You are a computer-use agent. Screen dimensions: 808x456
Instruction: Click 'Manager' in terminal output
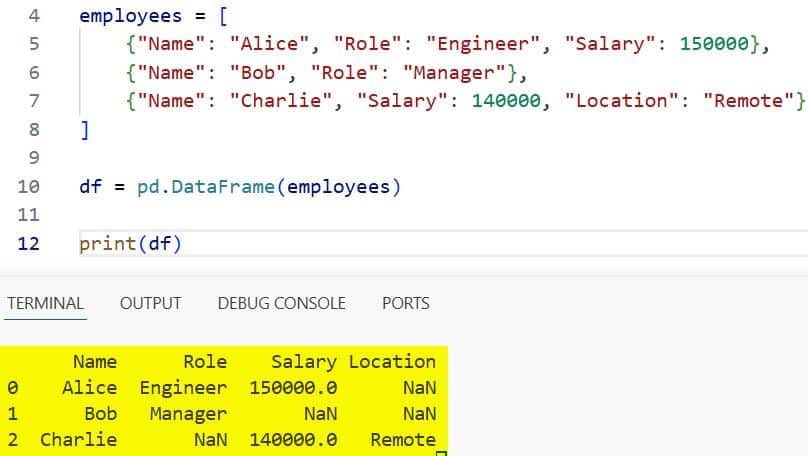coord(189,414)
